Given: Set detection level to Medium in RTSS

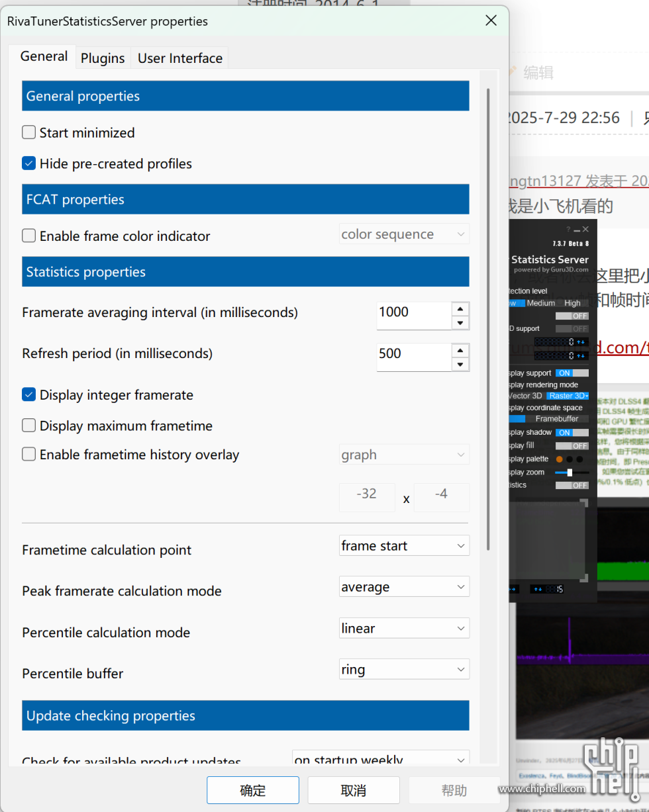Looking at the screenshot, I should pos(540,303).
